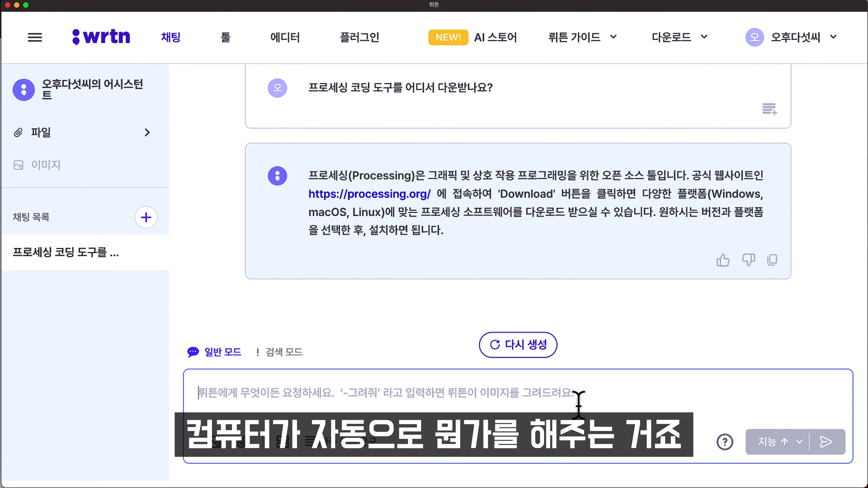The height and width of the screenshot is (488, 868).
Task: Add a new chat with plus button
Action: (x=146, y=217)
